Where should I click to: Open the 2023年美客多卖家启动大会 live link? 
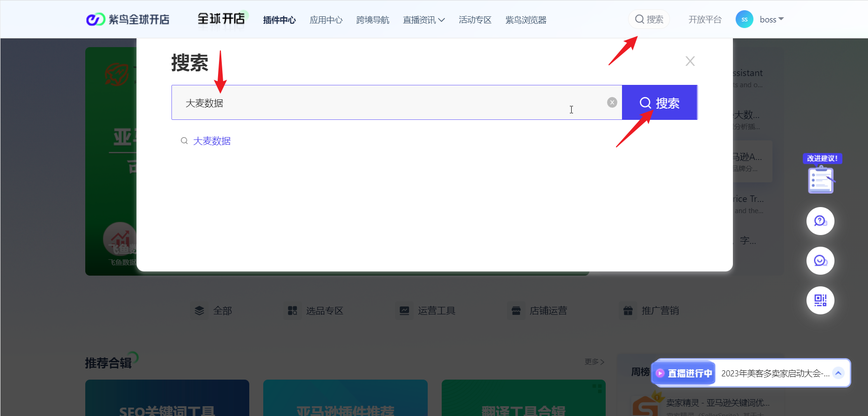point(775,374)
